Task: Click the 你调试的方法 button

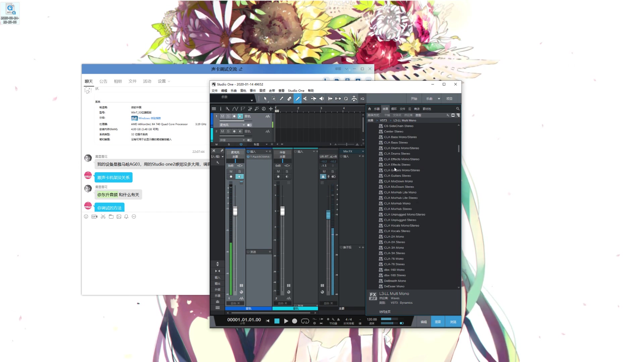Action: 109,208
